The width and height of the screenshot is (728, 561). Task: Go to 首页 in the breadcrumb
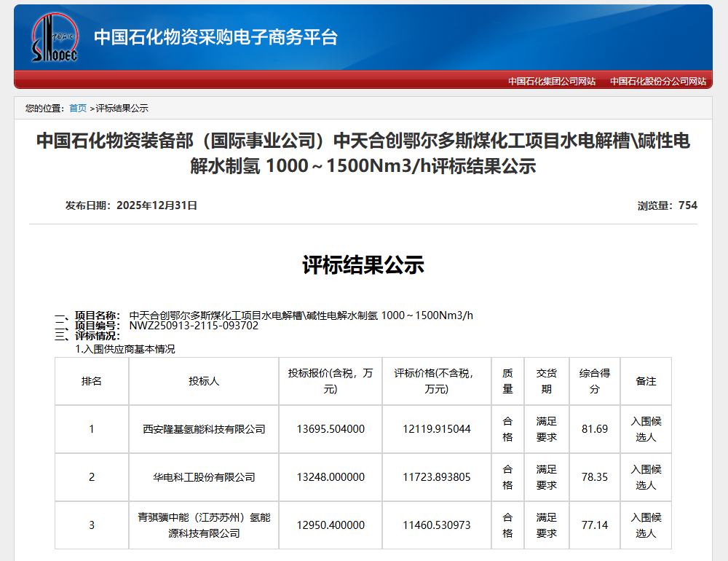[78, 109]
